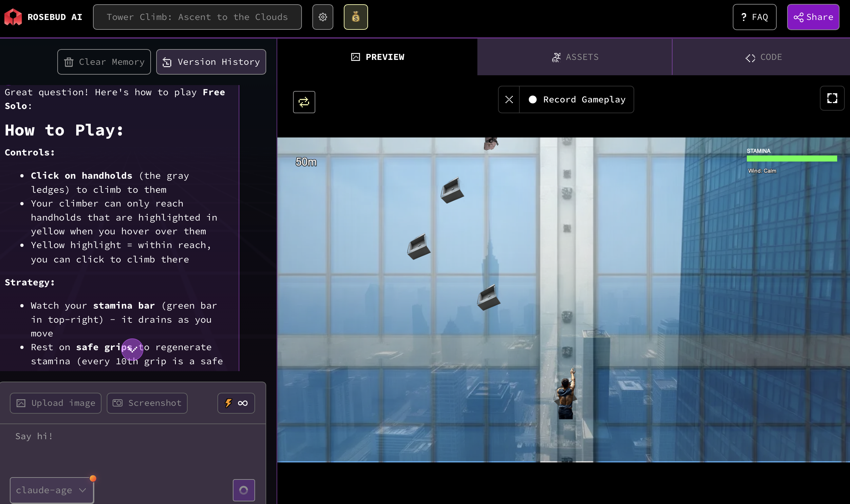Start Record Gameplay toggle
The image size is (850, 504).
(x=577, y=99)
